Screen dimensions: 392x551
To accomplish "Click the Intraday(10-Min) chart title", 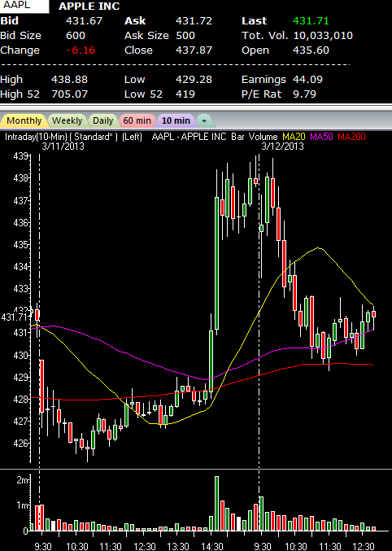I will tap(36, 137).
